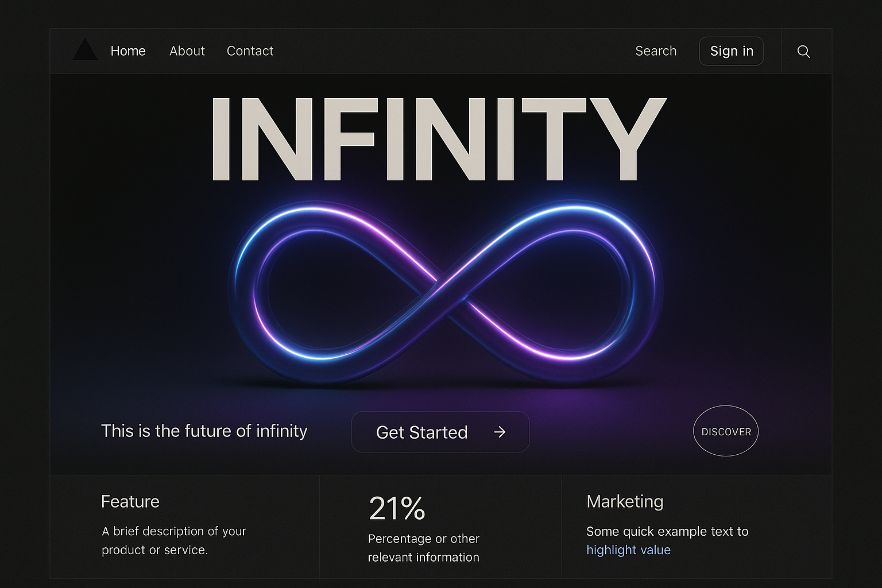Viewport: 882px width, 588px height.
Task: Open the Home nav item
Action: 128,51
